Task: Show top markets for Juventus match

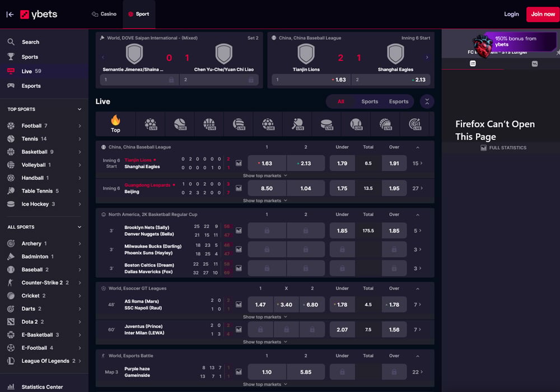Action: (265, 342)
